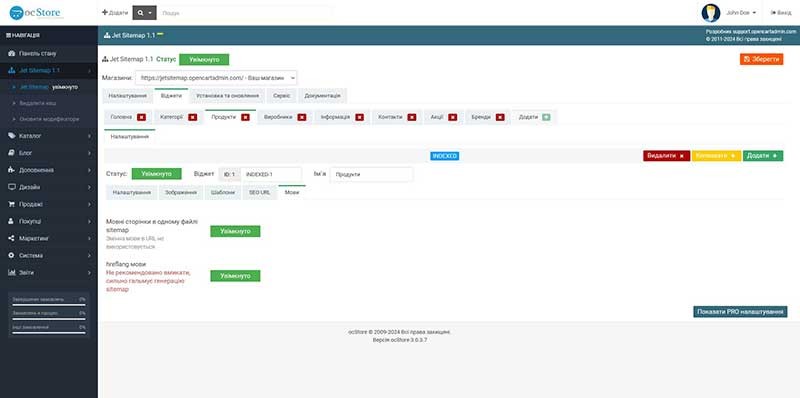
Task: Click the Віджет INDEXED-1 input field
Action: point(271,175)
